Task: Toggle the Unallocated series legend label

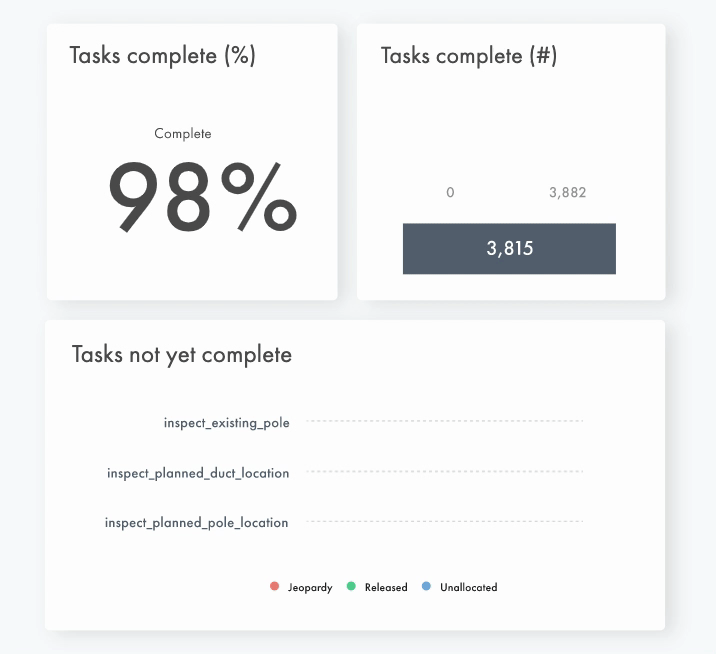Action: pos(468,588)
